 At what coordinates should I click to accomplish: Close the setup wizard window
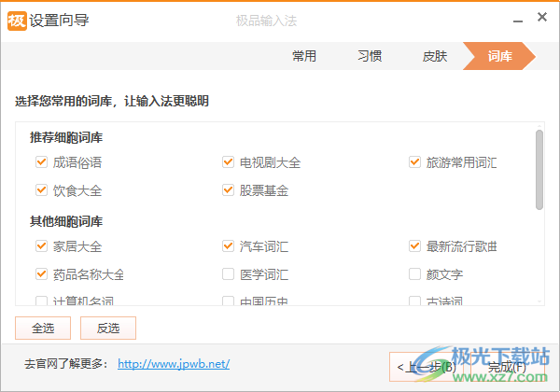coord(542,17)
